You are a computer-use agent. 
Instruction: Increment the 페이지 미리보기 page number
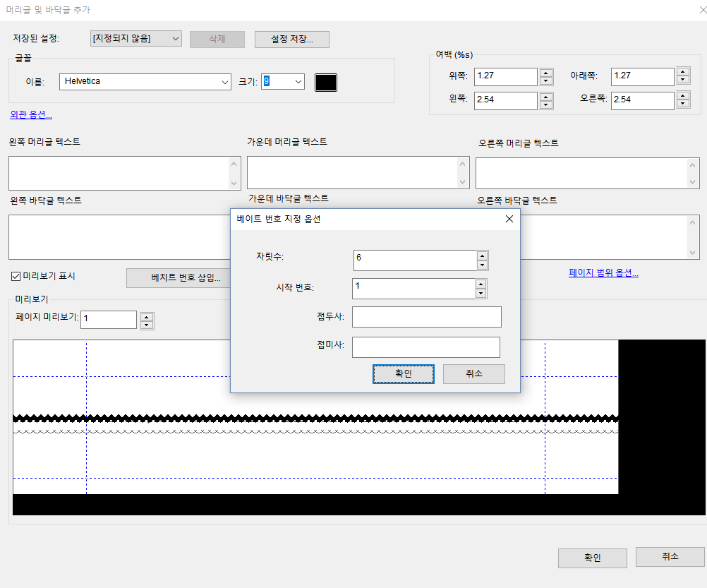tap(147, 316)
